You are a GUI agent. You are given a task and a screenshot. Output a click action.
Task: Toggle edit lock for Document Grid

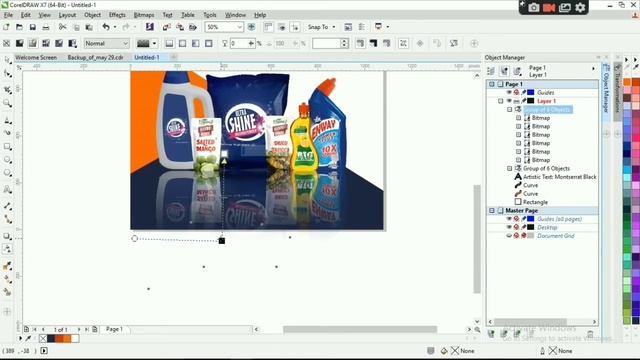point(524,236)
